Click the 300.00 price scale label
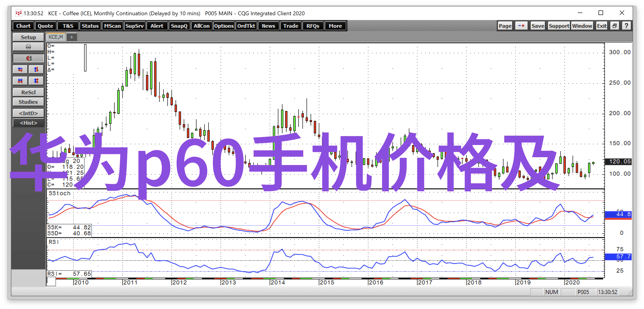Screen dimensions: 644x309 pos(620,52)
